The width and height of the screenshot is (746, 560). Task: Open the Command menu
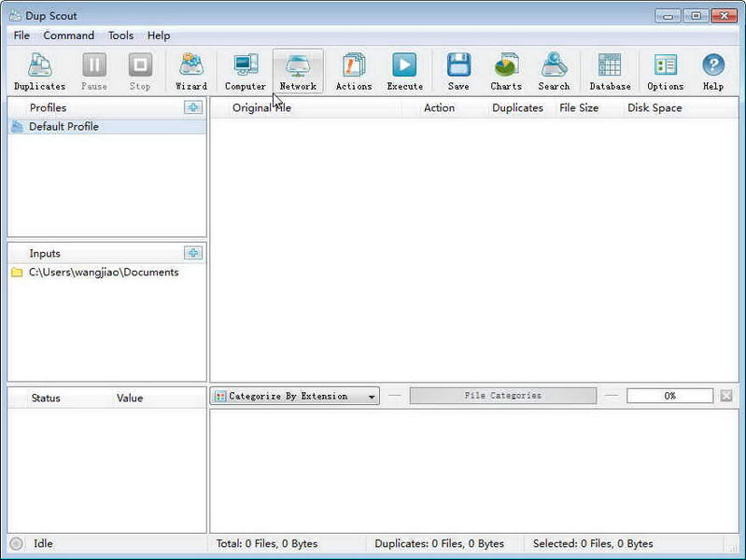[68, 35]
